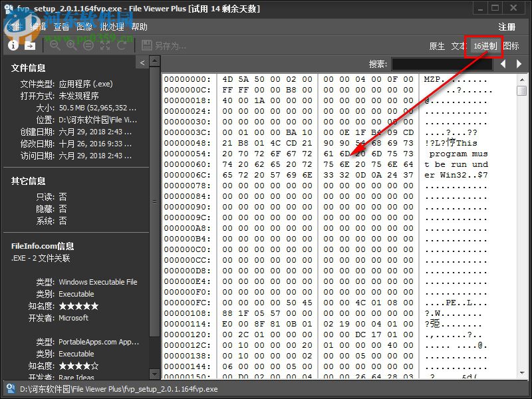Open the 图像 menu
This screenshot has height=399, width=532.
pos(85,27)
